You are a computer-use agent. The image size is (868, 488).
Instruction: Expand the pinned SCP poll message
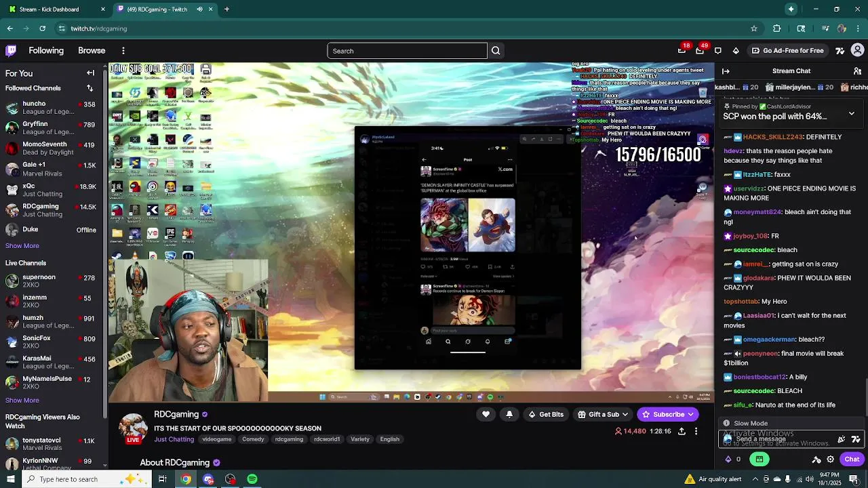pyautogui.click(x=852, y=113)
